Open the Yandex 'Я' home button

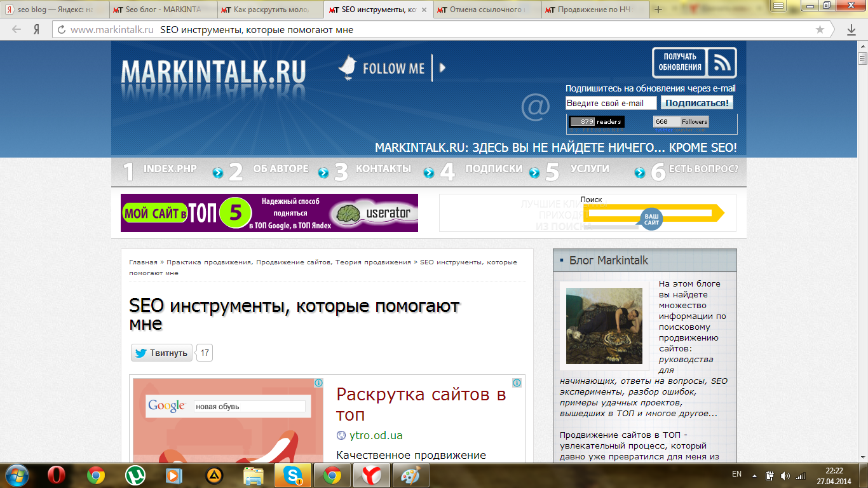[x=37, y=29]
